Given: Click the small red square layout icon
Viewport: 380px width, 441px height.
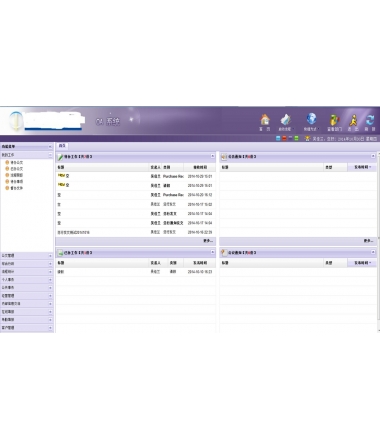Looking at the screenshot, I should click(x=284, y=138).
